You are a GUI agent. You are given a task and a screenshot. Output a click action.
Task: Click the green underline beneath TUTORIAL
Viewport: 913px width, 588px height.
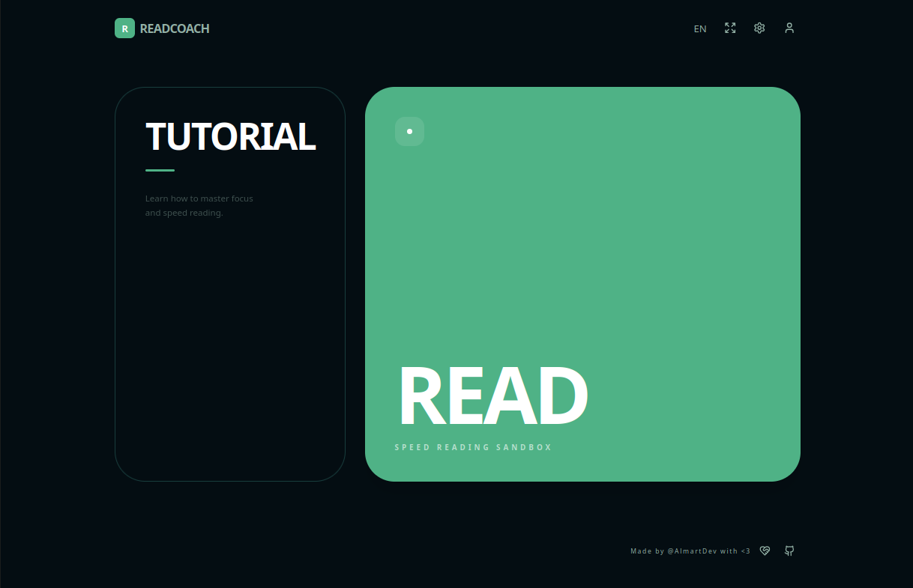[160, 171]
